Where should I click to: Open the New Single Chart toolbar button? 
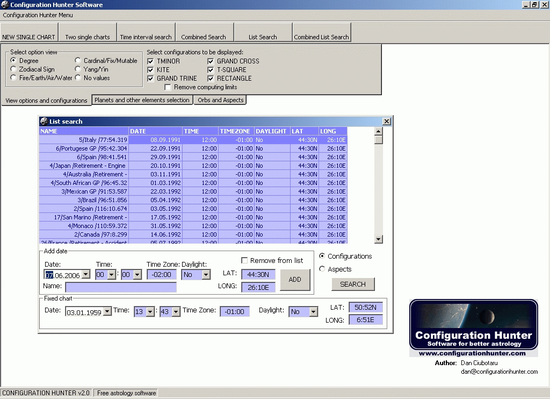pyautogui.click(x=29, y=33)
